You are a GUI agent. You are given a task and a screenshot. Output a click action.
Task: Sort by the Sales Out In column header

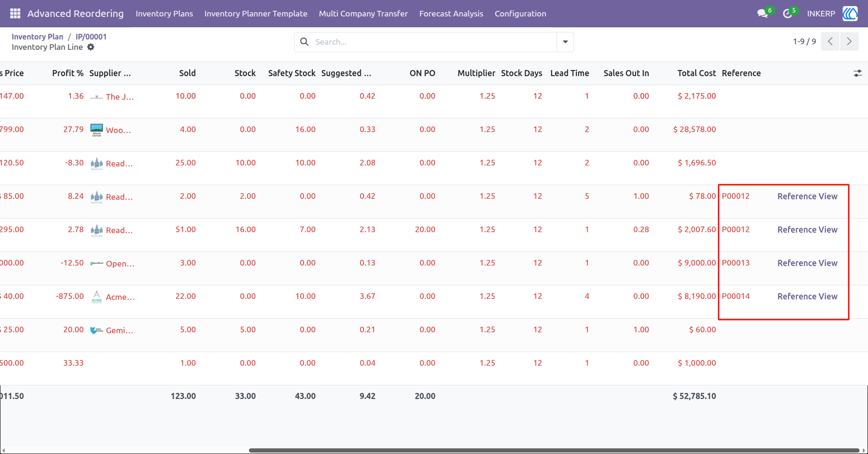click(626, 73)
